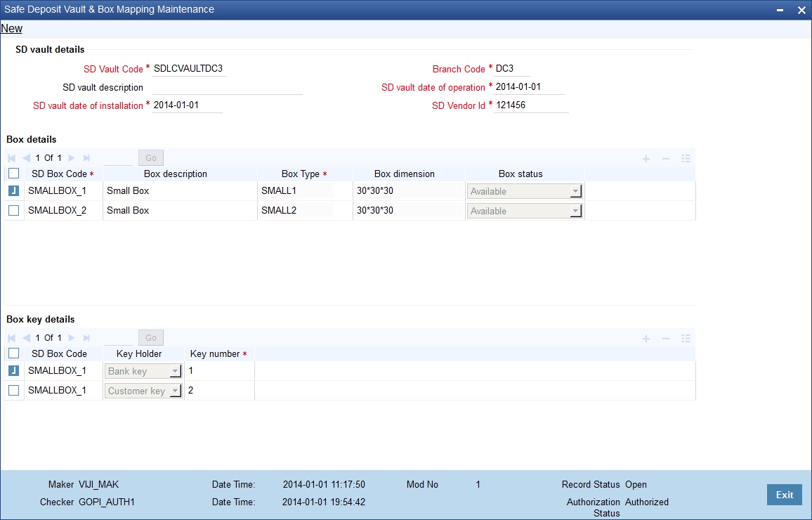Click the SD vault description field
Image resolution: width=812 pixels, height=520 pixels.
227,87
